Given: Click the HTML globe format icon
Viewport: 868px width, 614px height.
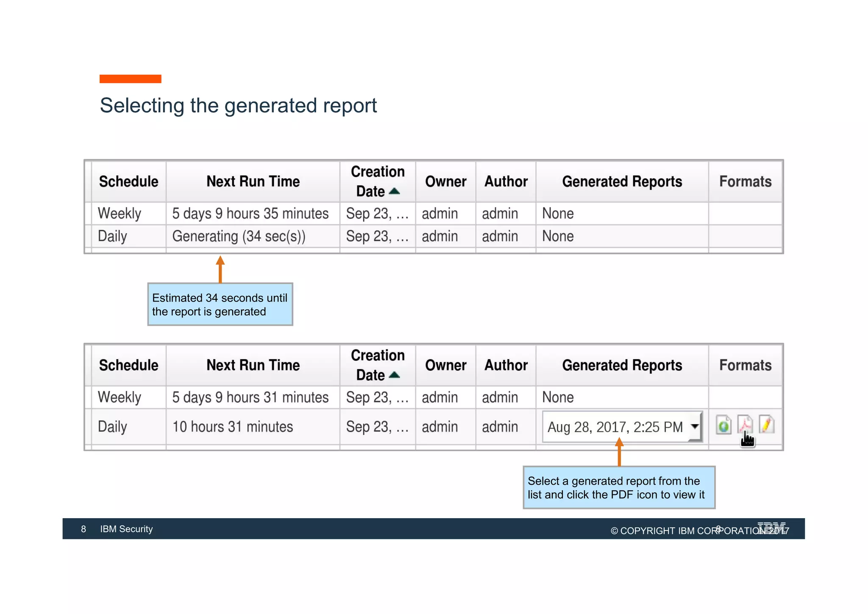Looking at the screenshot, I should coord(723,424).
